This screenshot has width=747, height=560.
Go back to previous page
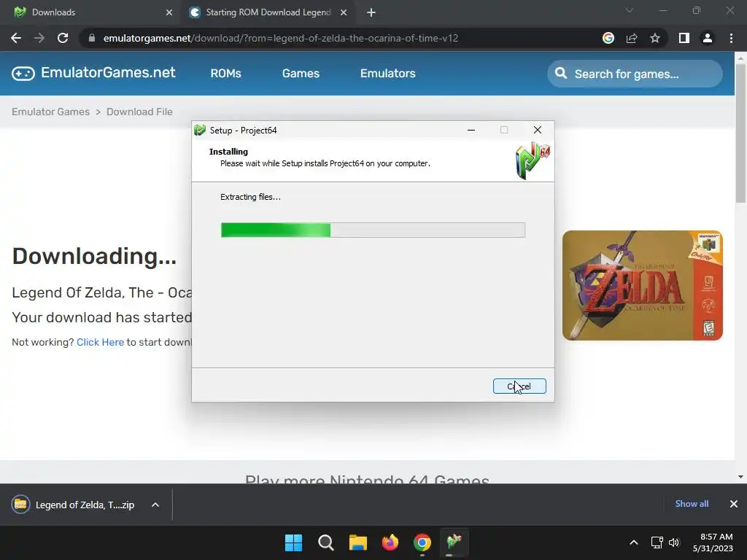coord(16,38)
